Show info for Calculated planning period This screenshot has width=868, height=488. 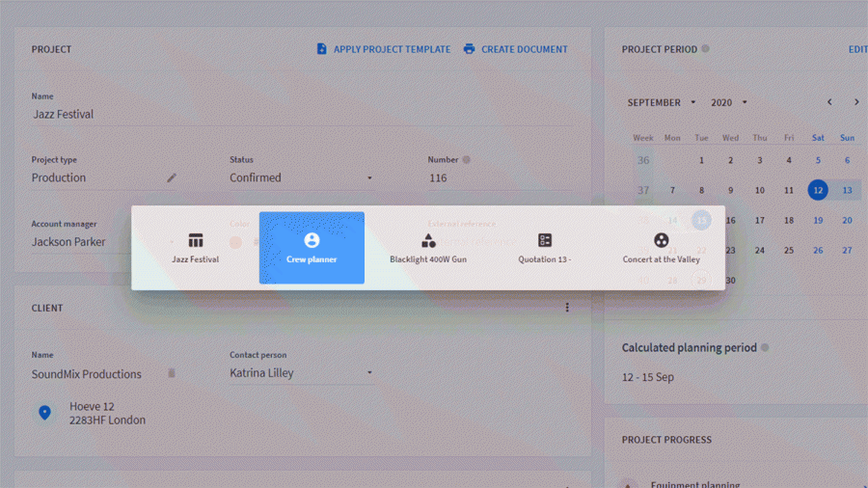[765, 347]
